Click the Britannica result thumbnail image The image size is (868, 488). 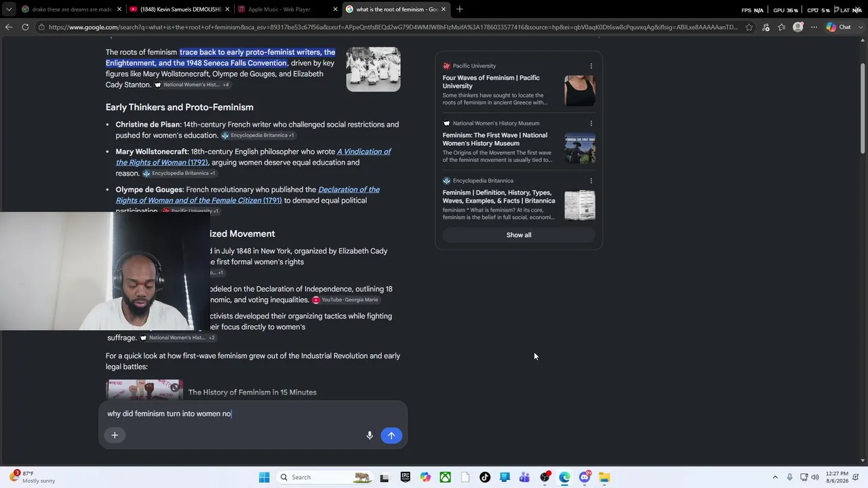click(580, 205)
